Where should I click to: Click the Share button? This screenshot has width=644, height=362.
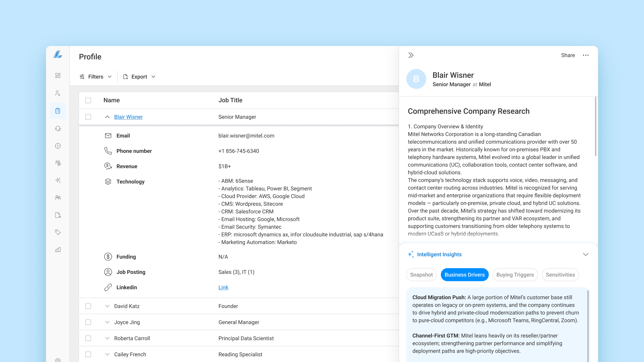pos(568,55)
